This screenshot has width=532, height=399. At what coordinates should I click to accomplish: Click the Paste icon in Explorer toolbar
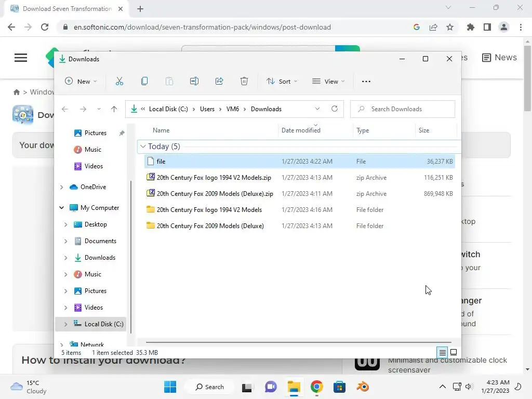pyautogui.click(x=169, y=81)
